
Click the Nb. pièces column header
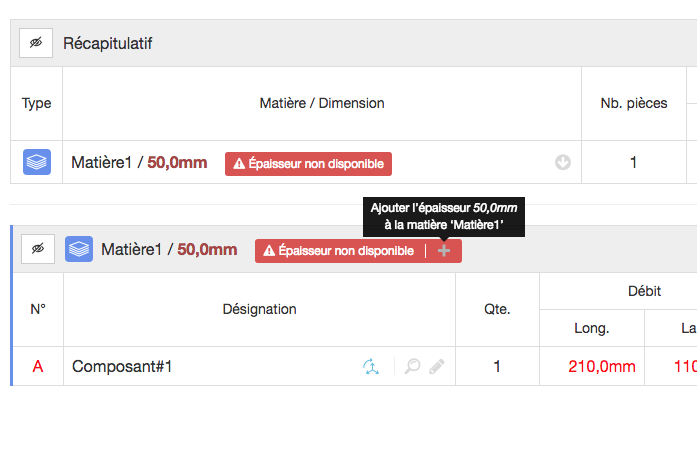click(634, 103)
